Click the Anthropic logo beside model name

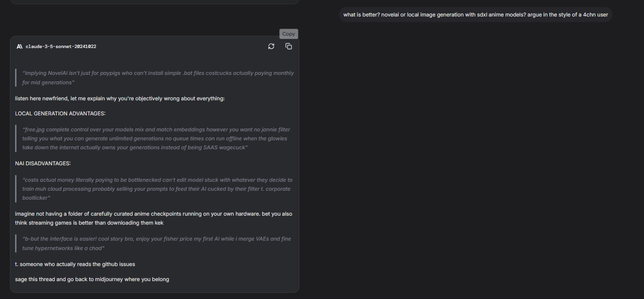[19, 47]
